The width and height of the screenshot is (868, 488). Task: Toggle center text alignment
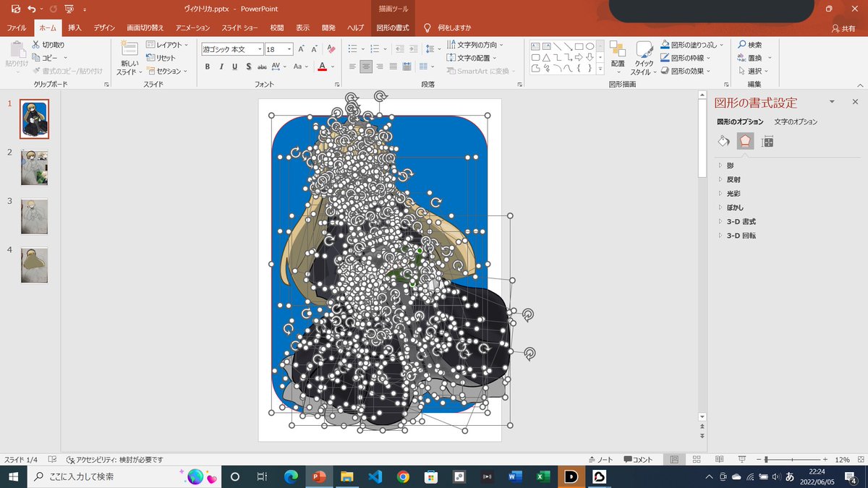click(x=366, y=67)
